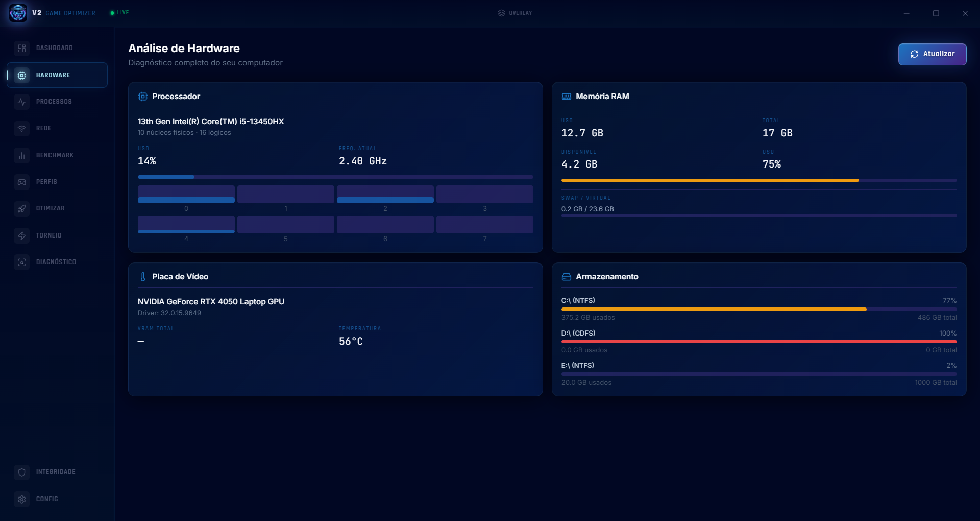Click CPU core 0 usage tile
Image resolution: width=980 pixels, height=521 pixels.
click(186, 195)
